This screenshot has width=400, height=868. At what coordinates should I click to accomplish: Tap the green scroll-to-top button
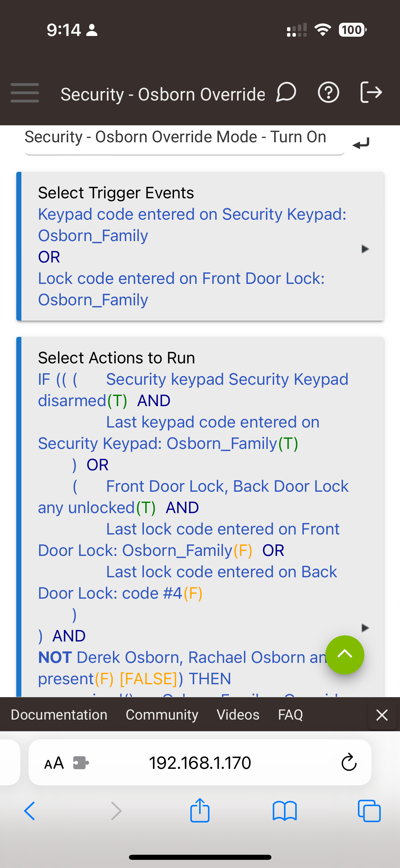point(345,654)
